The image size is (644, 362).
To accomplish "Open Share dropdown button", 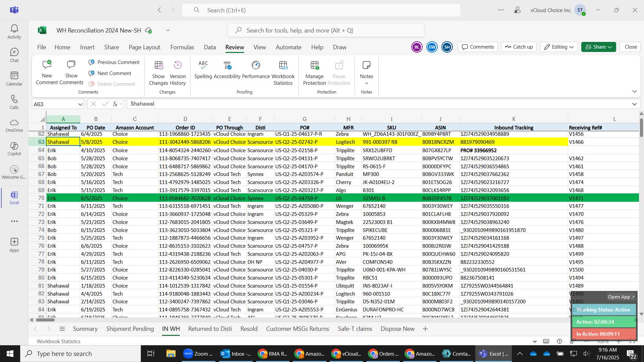I will click(x=598, y=47).
